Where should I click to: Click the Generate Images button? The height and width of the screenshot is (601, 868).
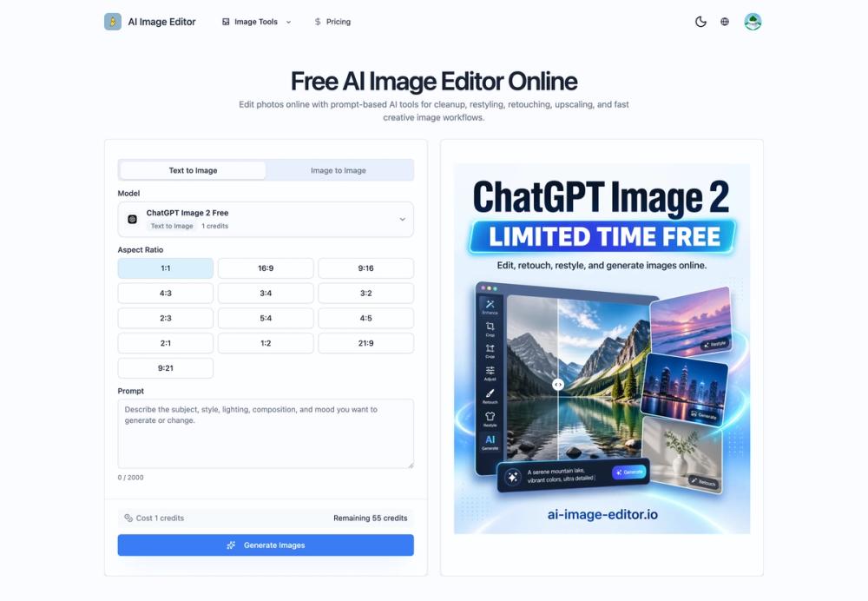pos(266,545)
